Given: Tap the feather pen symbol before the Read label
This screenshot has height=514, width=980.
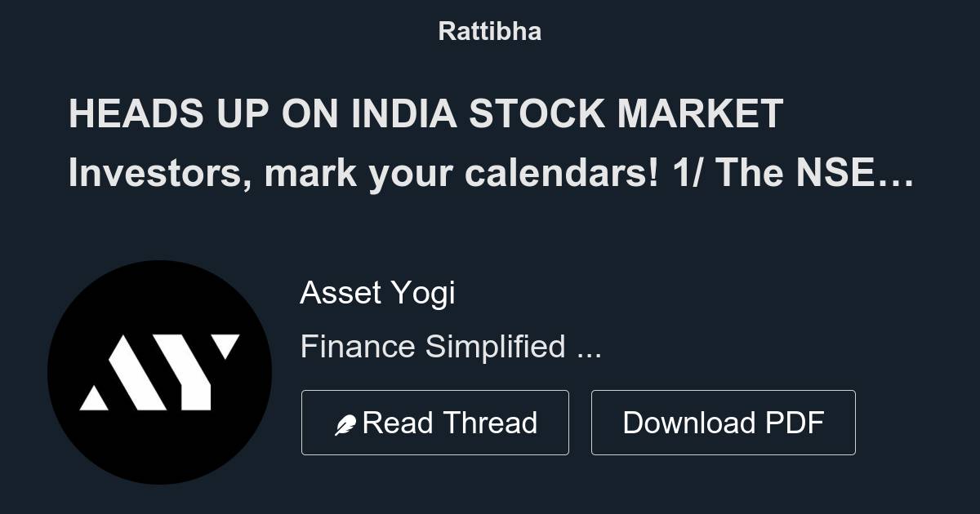Looking at the screenshot, I should [x=346, y=422].
